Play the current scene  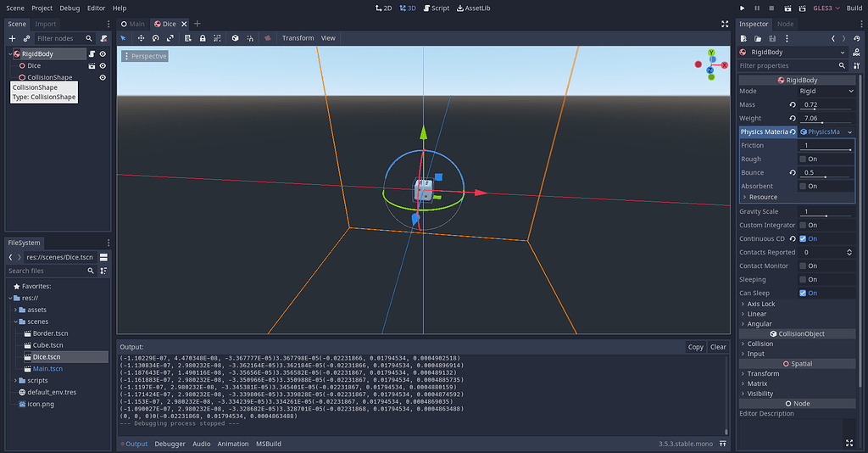click(787, 8)
